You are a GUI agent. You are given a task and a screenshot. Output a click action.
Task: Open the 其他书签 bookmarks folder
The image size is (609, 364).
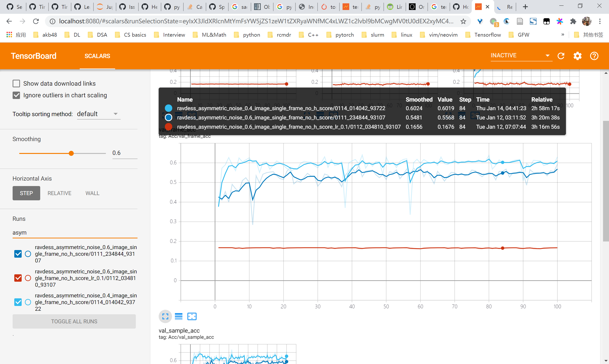[x=589, y=35]
